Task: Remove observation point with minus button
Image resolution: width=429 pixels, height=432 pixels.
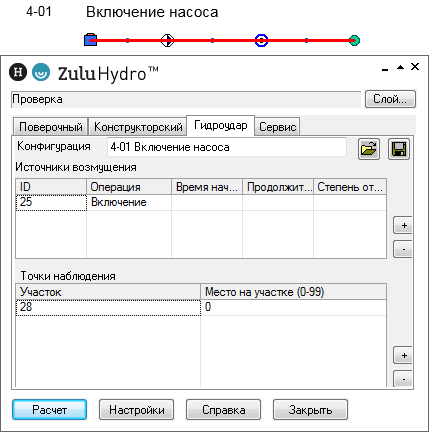Action: pyautogui.click(x=404, y=379)
